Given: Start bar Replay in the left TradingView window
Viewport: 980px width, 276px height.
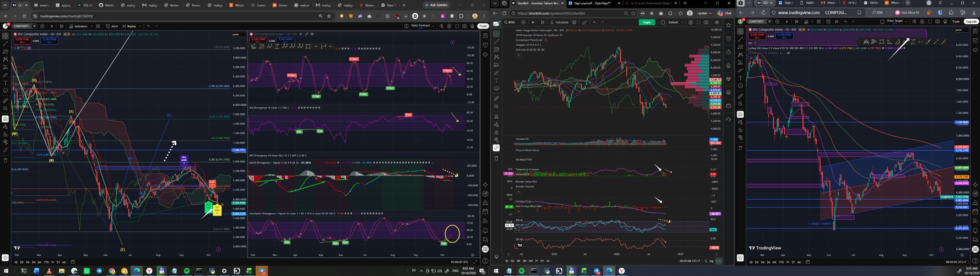Looking at the screenshot, I should click(x=129, y=26).
